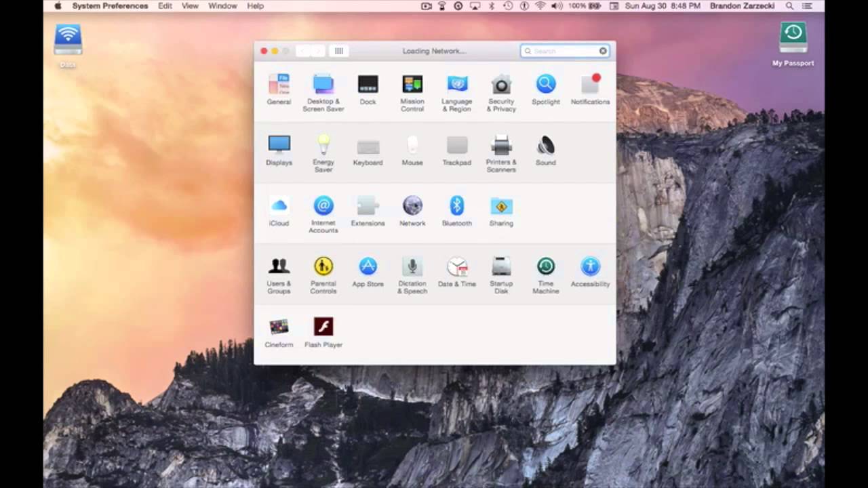Open Sharing preferences
The height and width of the screenshot is (488, 868).
(501, 211)
